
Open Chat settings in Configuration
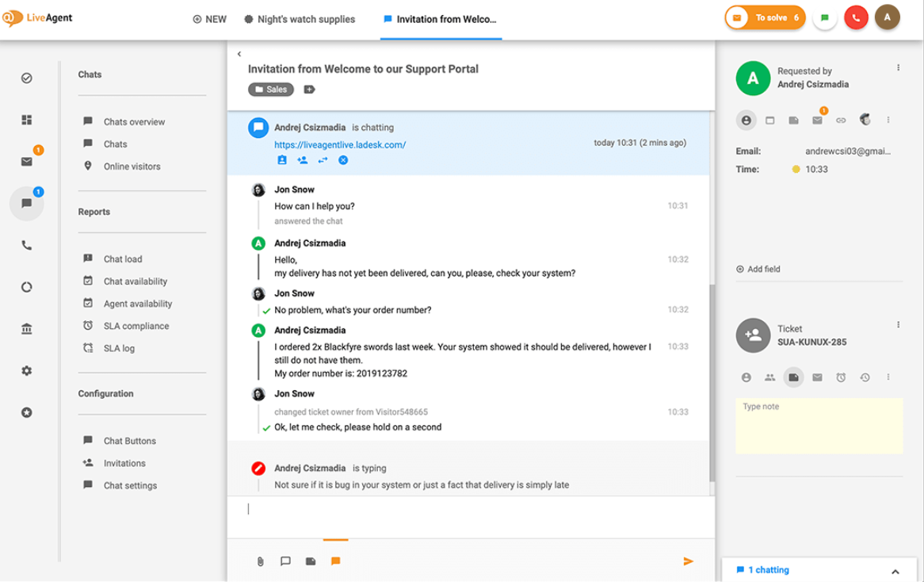coord(130,485)
